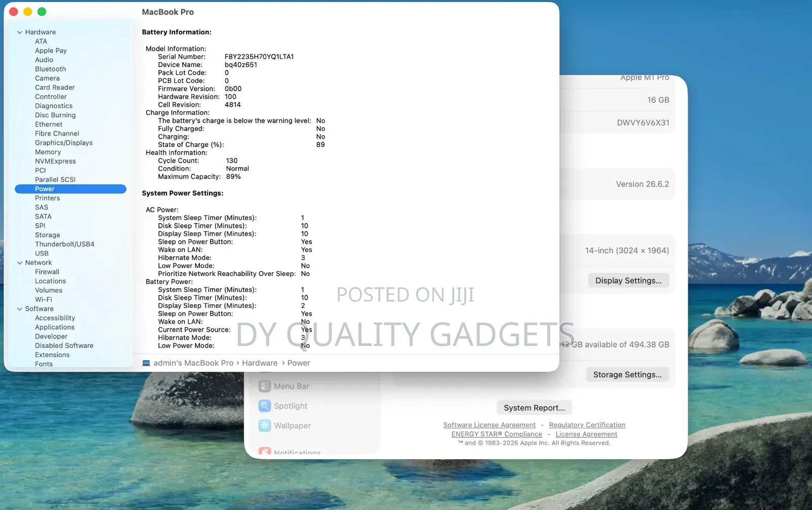The height and width of the screenshot is (510, 812).
Task: Select Ethernet in Hardware list
Action: click(49, 124)
